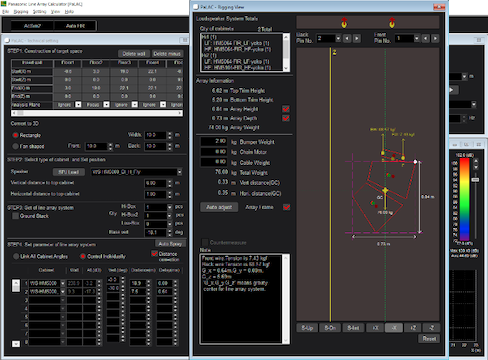Image resolution: width=488 pixels, height=360 pixels.
Task: Click the left rigging hook marker in Rigging View
Action: tap(344, 23)
